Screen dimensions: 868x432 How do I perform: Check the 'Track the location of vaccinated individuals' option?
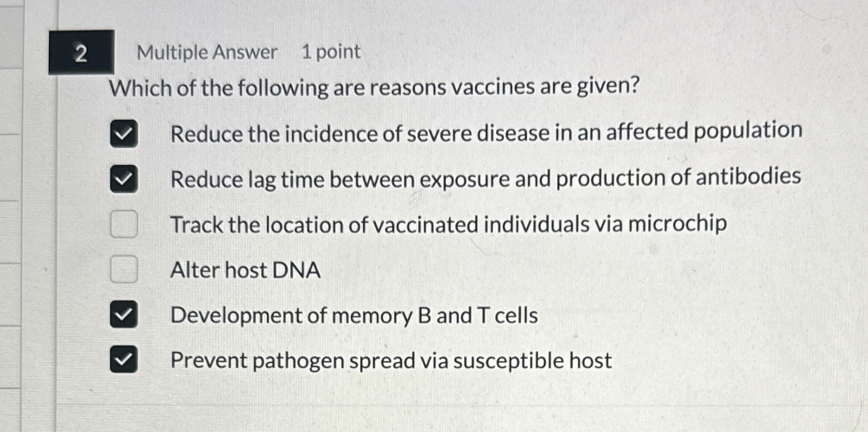[123, 225]
